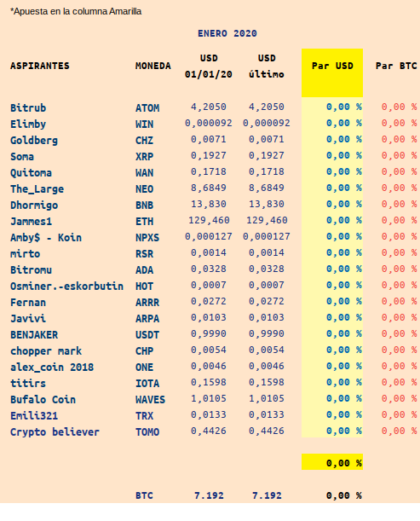This screenshot has width=420, height=521.
Task: Click the ENERO 2020 title
Action: (227, 33)
